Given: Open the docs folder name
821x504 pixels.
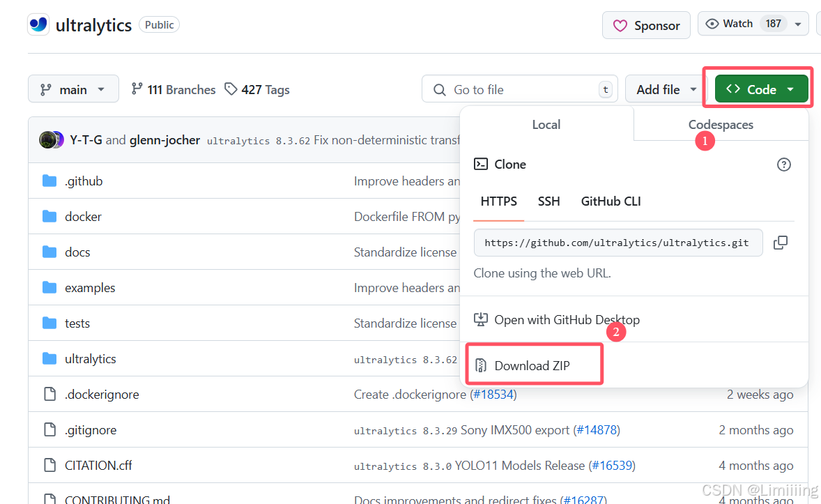Looking at the screenshot, I should click(77, 252).
